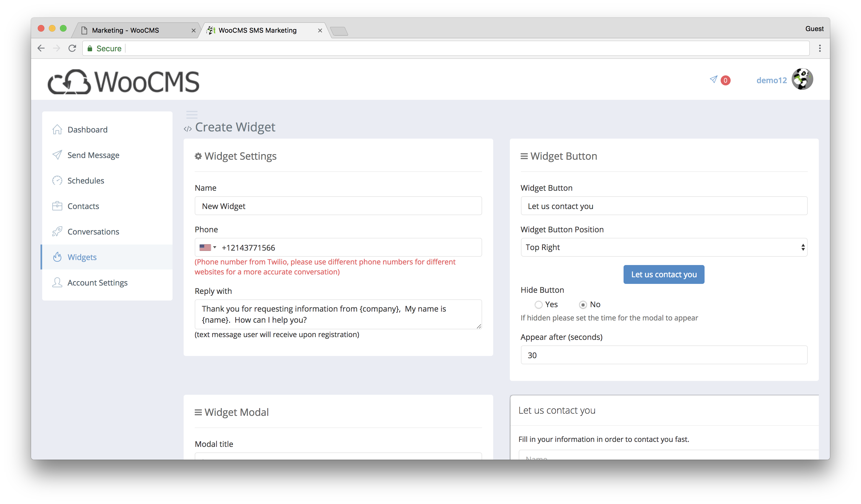861x504 pixels.
Task: Click the Reply with message textarea
Action: [338, 314]
